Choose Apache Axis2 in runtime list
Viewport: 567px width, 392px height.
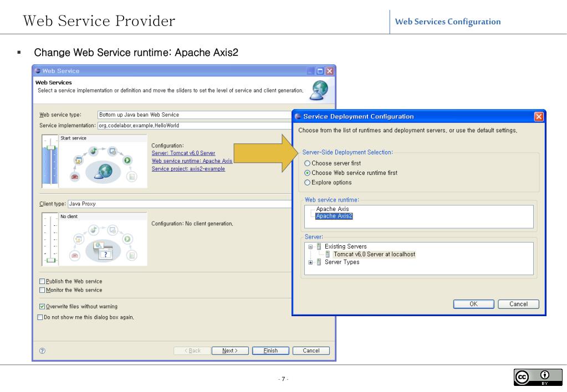tap(334, 216)
